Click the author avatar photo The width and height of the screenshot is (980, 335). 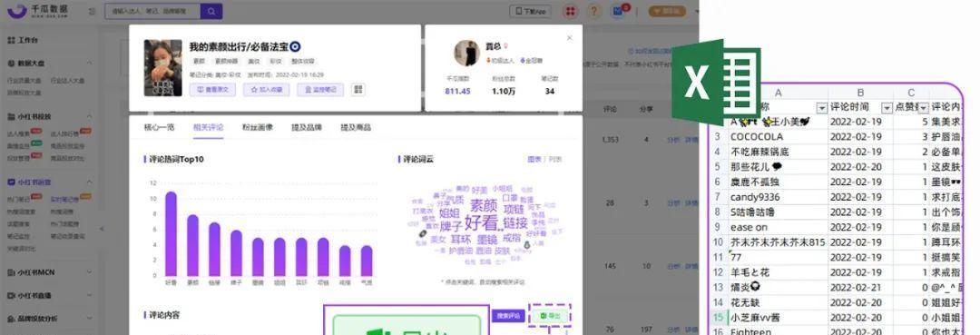pos(467,54)
